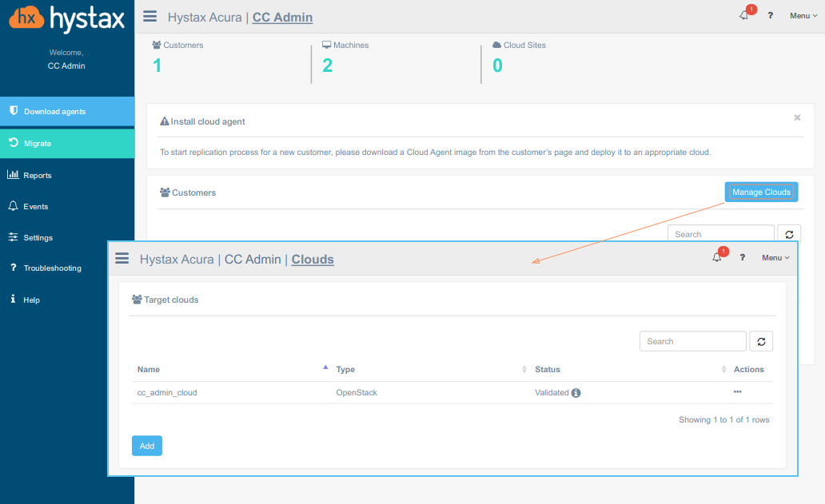Image resolution: width=825 pixels, height=504 pixels.
Task: Open the cc_admin_cloud link
Action: click(x=167, y=393)
